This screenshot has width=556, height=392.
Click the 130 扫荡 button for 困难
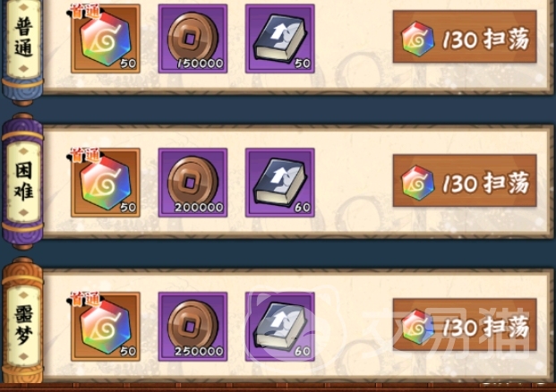coord(465,181)
